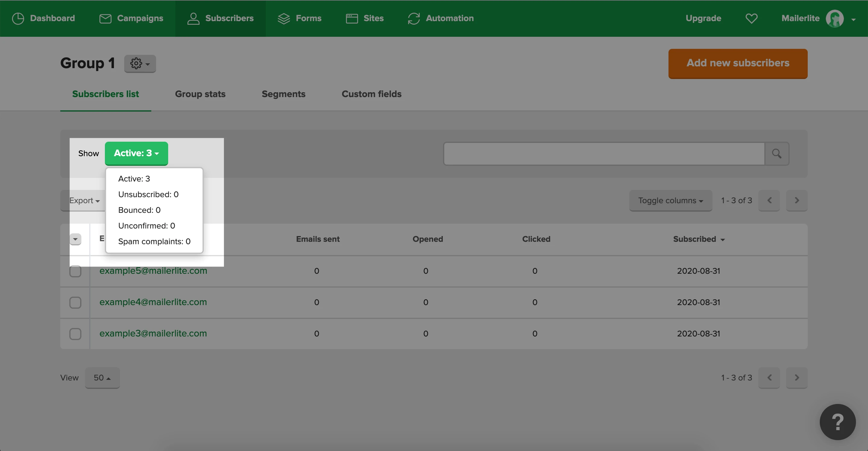Click the Sites browser window icon
Viewport: 868px width, 451px height.
point(352,18)
